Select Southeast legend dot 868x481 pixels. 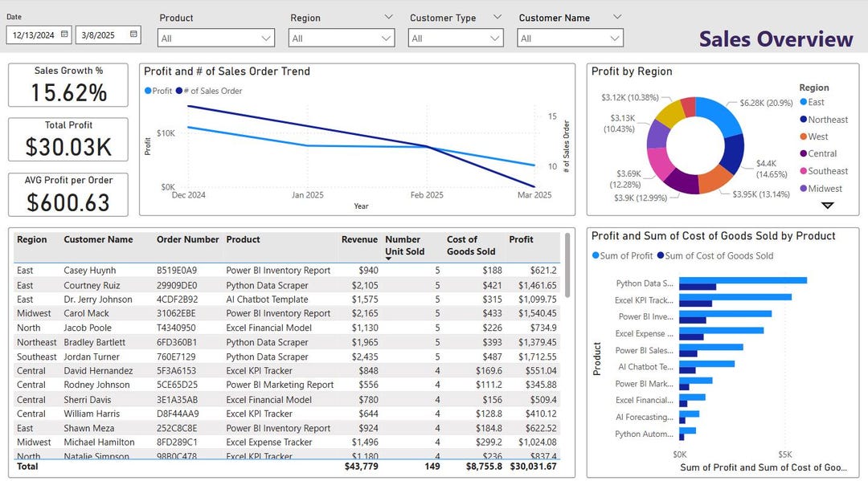(803, 171)
